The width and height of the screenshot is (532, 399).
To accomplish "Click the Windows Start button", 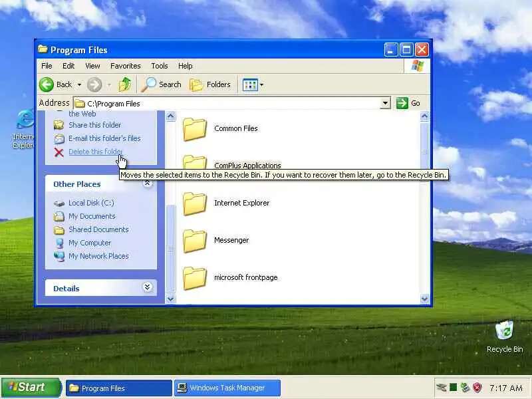I will coord(31,388).
